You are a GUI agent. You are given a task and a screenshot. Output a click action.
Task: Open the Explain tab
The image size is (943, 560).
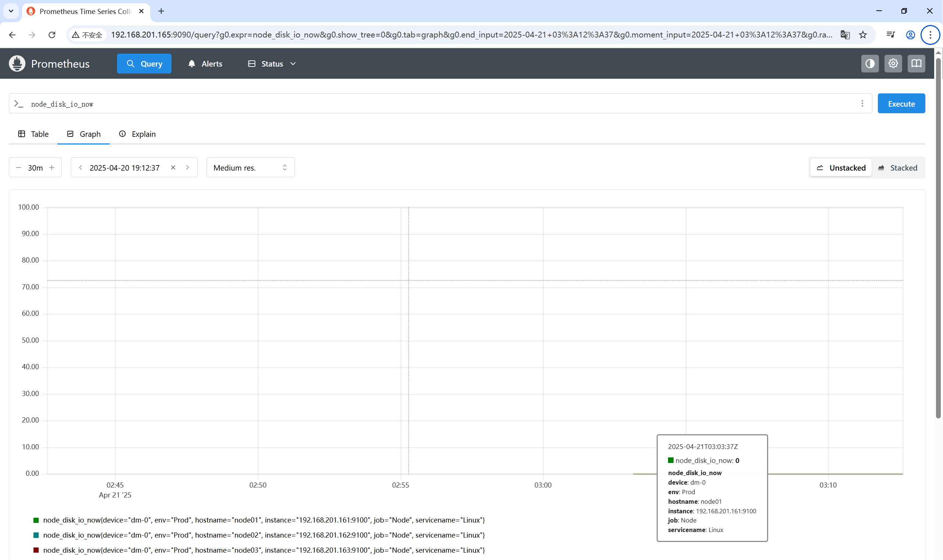pyautogui.click(x=137, y=134)
